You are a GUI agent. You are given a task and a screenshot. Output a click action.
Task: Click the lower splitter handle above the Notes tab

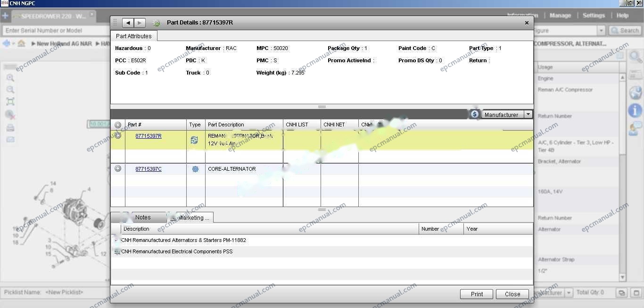tap(322, 210)
